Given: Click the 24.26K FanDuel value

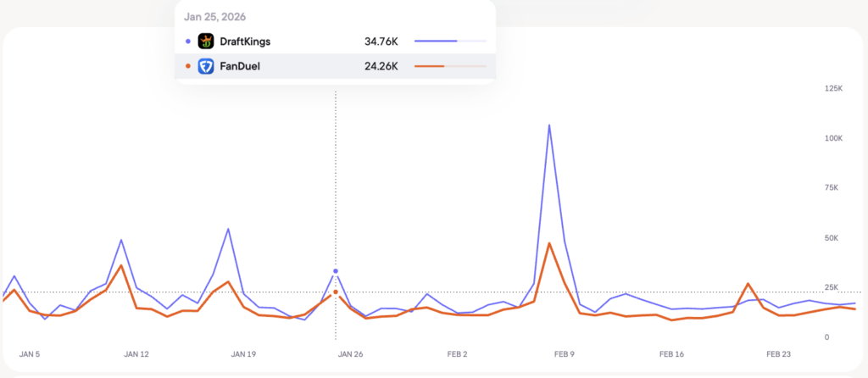Looking at the screenshot, I should point(381,66).
